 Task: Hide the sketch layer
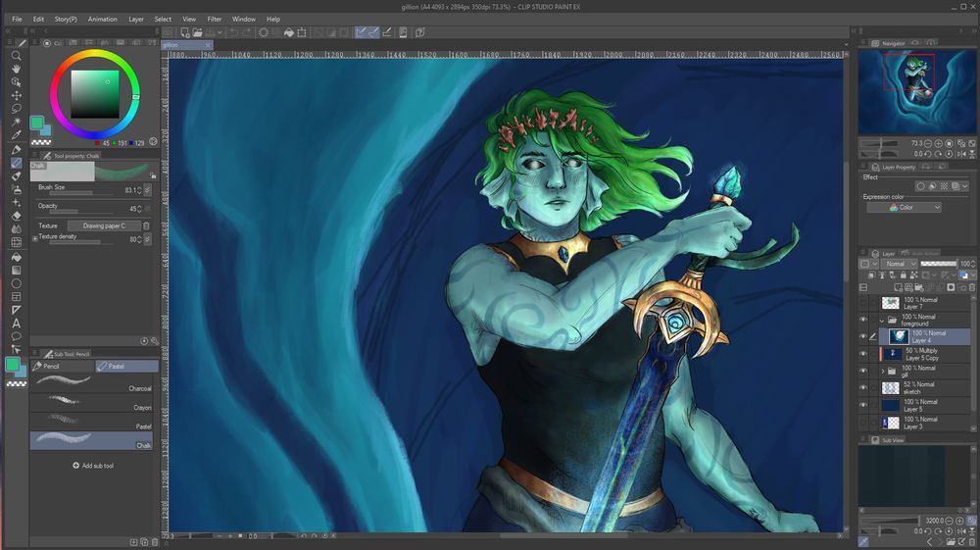pyautogui.click(x=863, y=388)
